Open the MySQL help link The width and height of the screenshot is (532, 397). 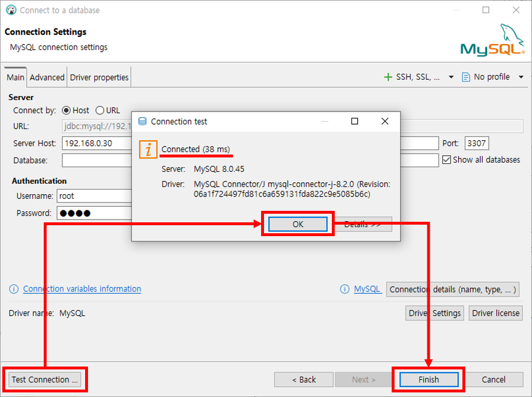[x=367, y=289]
